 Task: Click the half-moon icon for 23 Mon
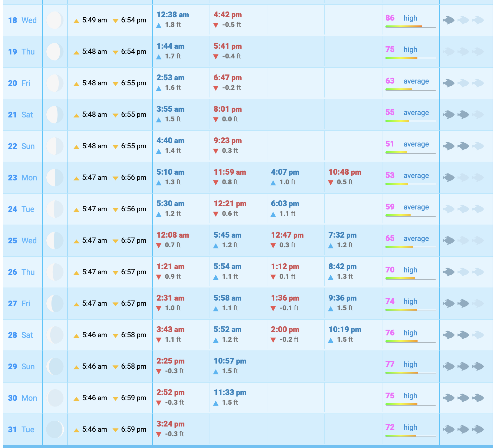(x=55, y=178)
